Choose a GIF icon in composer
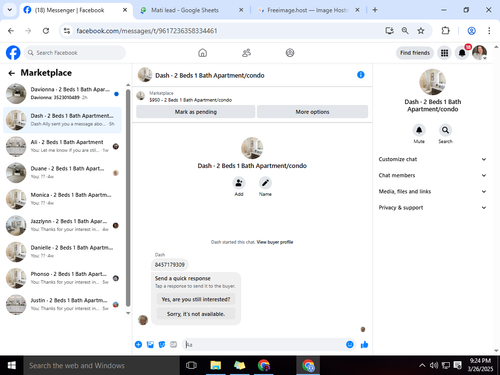 point(173,344)
